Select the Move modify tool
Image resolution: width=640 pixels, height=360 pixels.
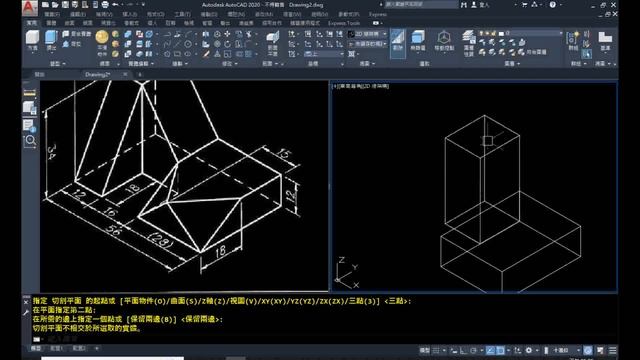(227, 34)
